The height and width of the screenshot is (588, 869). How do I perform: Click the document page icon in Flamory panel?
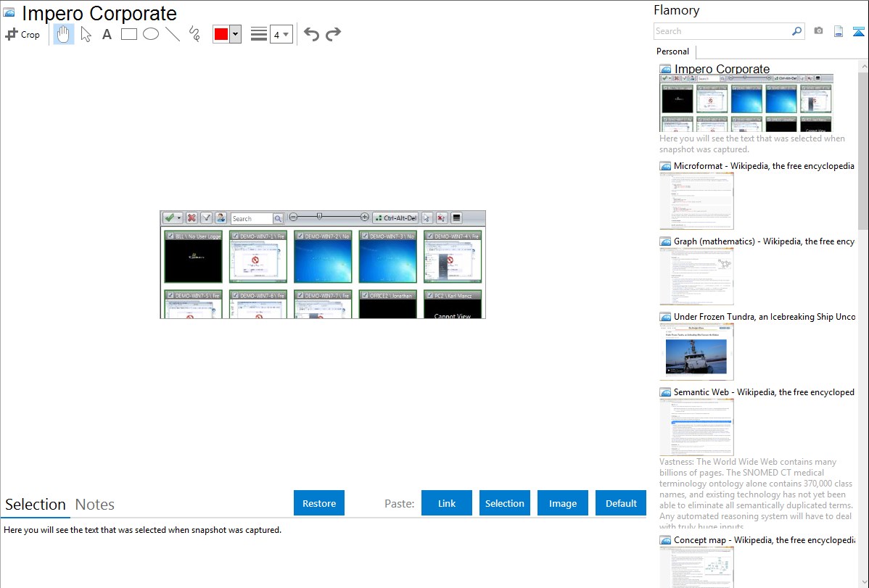pyautogui.click(x=839, y=31)
